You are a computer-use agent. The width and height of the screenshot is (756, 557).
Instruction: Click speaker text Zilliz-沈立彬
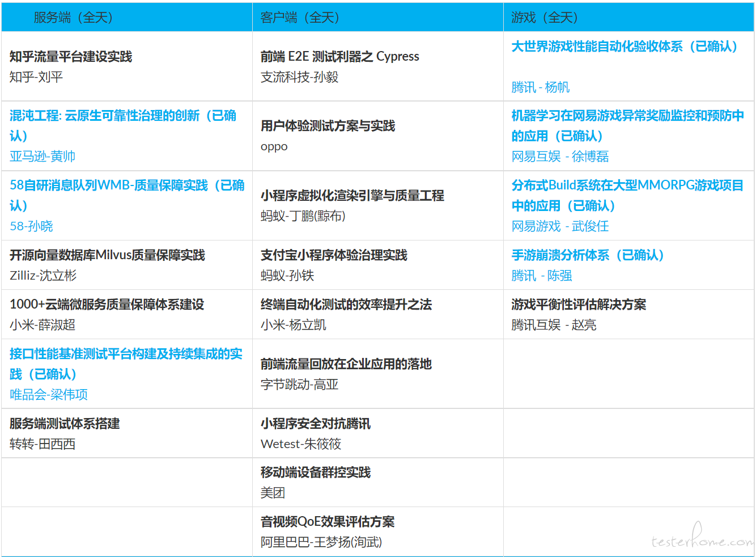point(43,276)
